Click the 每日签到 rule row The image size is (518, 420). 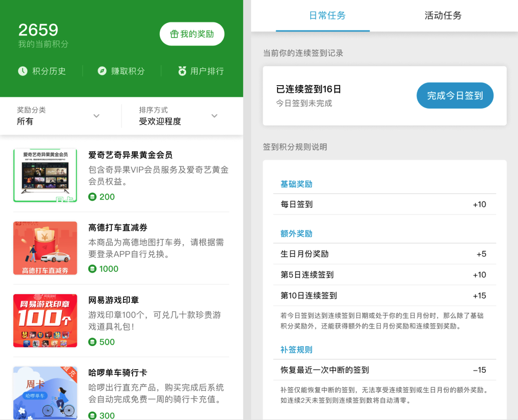pyautogui.click(x=384, y=204)
